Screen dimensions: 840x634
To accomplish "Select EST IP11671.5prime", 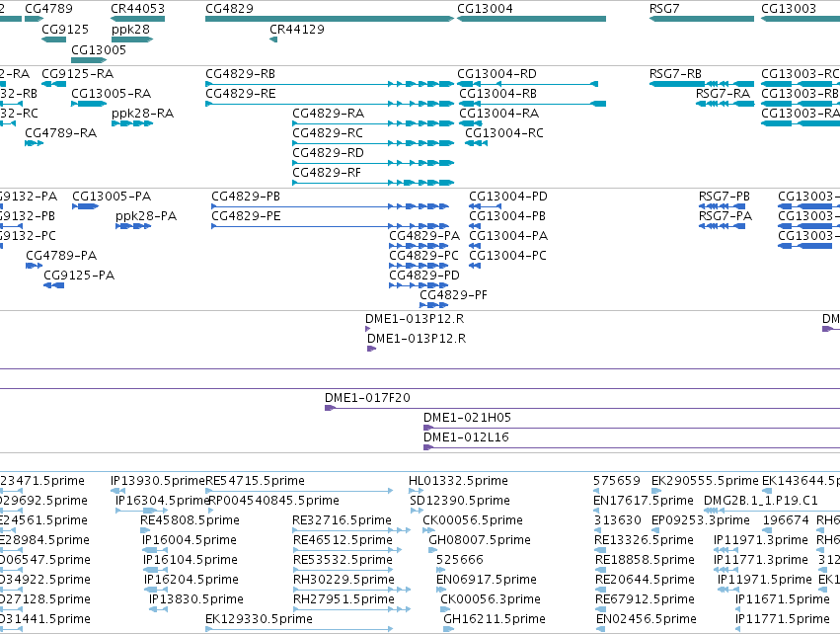I will click(x=782, y=600).
